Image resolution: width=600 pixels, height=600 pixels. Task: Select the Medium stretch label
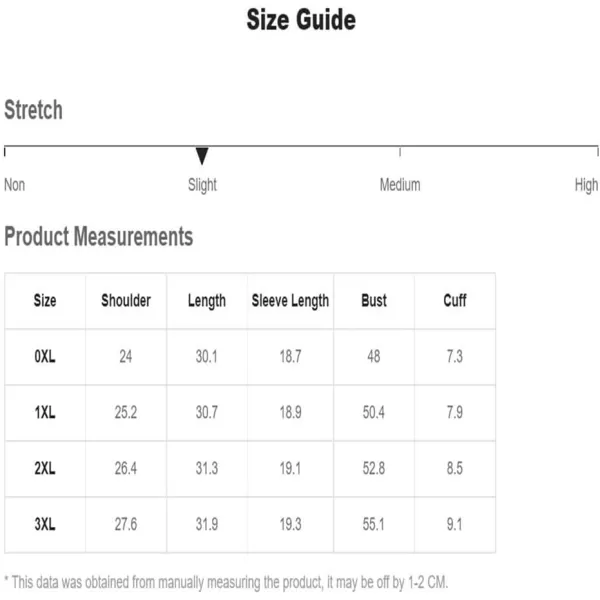(x=400, y=185)
